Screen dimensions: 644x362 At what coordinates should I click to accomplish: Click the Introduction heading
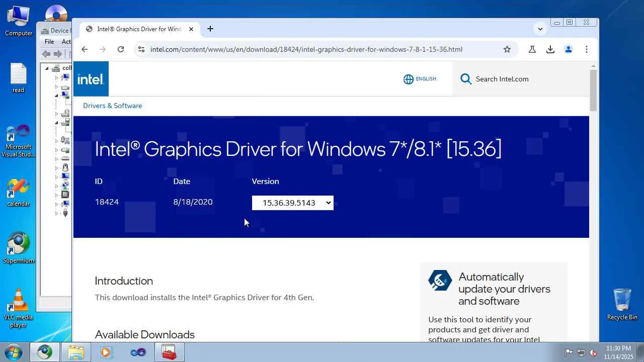click(124, 281)
